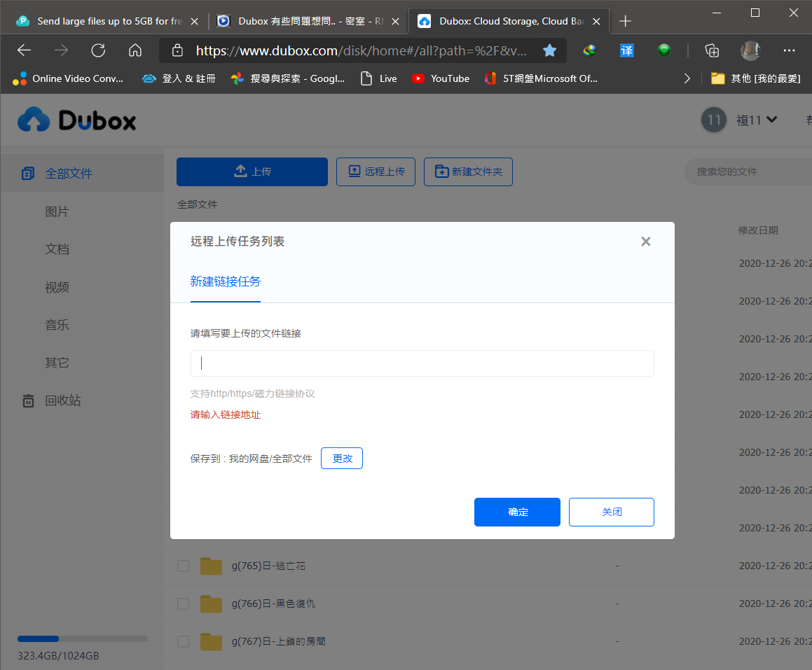The width and height of the screenshot is (812, 670).
Task: Bookmark page using the star icon
Action: 550,50
